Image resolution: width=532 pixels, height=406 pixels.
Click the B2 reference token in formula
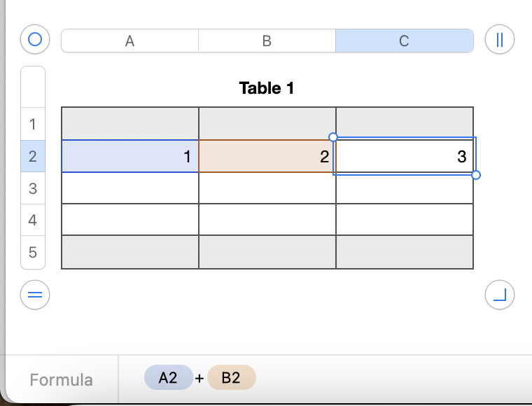231,378
